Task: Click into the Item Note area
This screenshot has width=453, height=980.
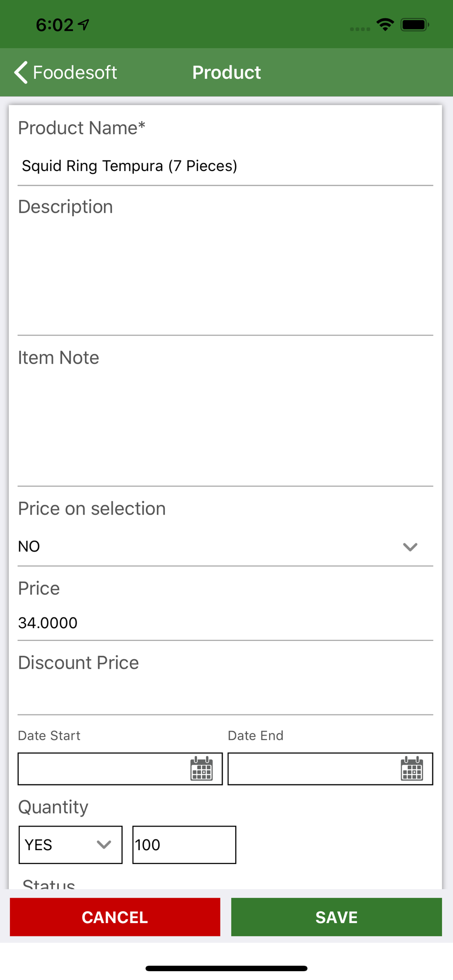Action: click(x=225, y=426)
